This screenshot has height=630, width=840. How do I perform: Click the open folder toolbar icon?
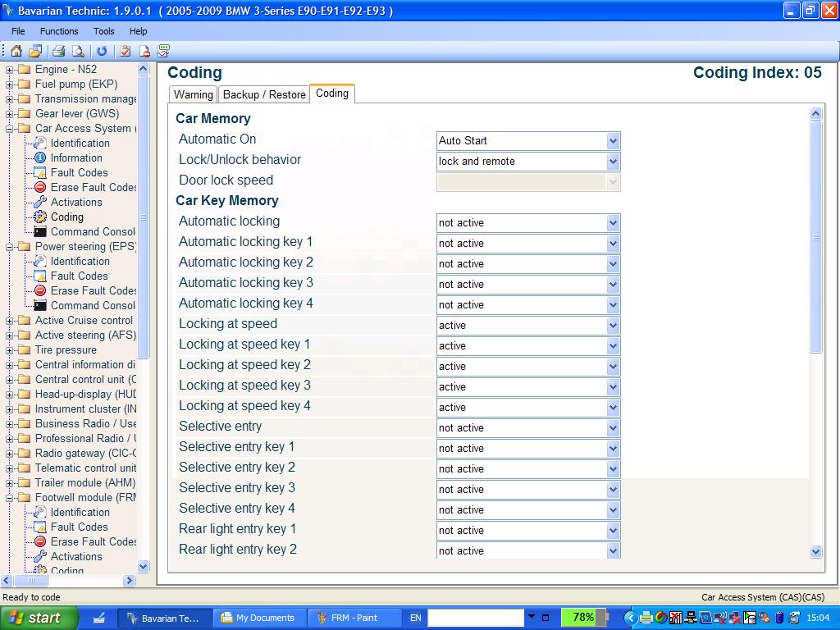click(35, 51)
